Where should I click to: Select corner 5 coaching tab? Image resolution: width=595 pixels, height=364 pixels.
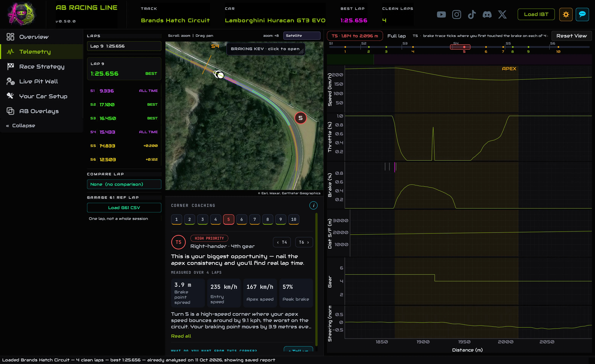(x=229, y=219)
